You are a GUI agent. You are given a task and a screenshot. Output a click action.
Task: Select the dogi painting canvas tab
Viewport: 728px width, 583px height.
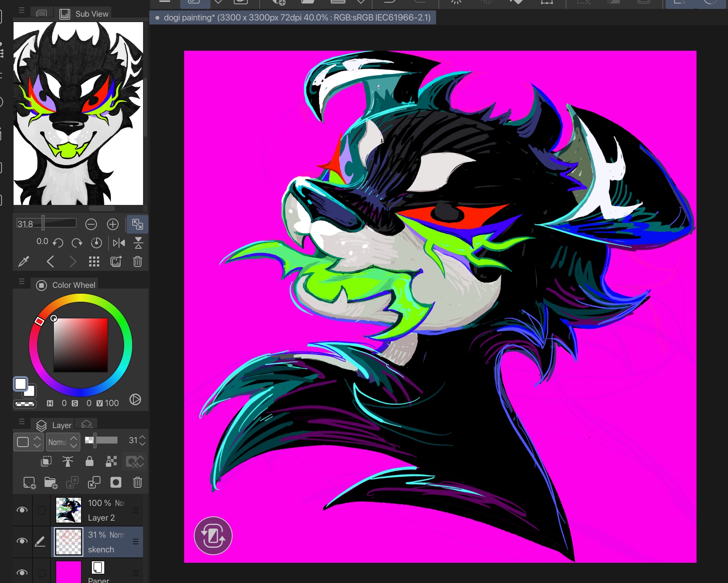point(293,18)
